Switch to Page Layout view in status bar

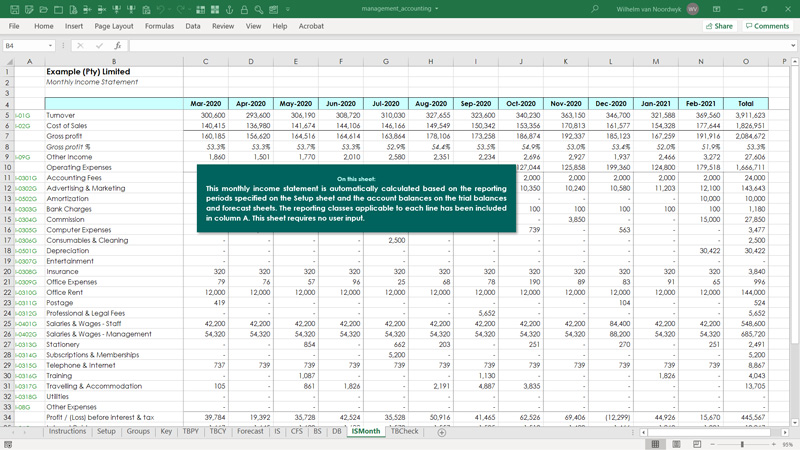pyautogui.click(x=677, y=444)
